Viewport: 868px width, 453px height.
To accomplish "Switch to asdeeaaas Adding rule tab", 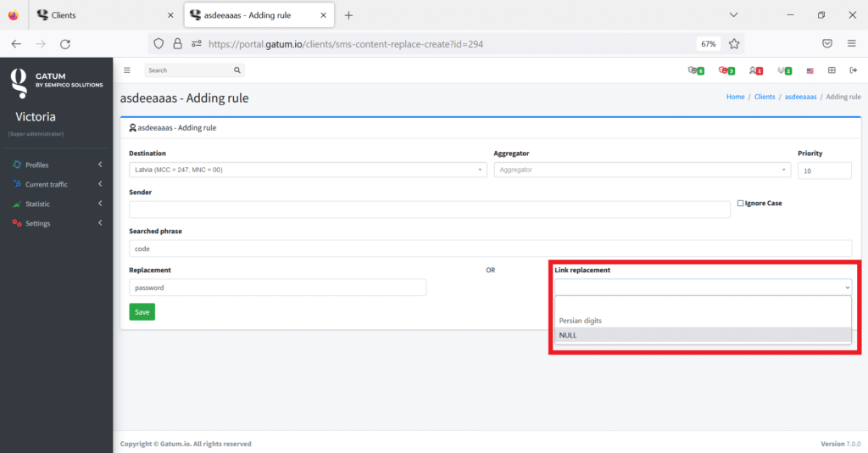I will pyautogui.click(x=259, y=15).
